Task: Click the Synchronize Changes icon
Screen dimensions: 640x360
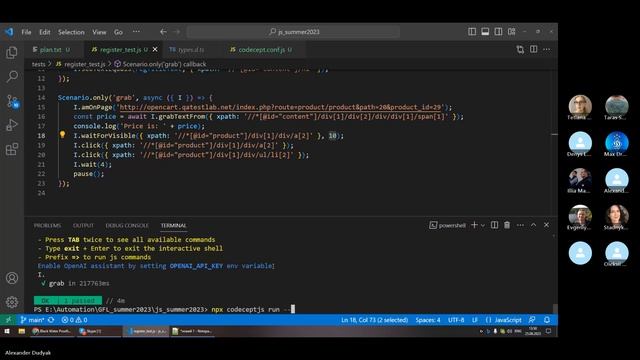Action: (51, 320)
